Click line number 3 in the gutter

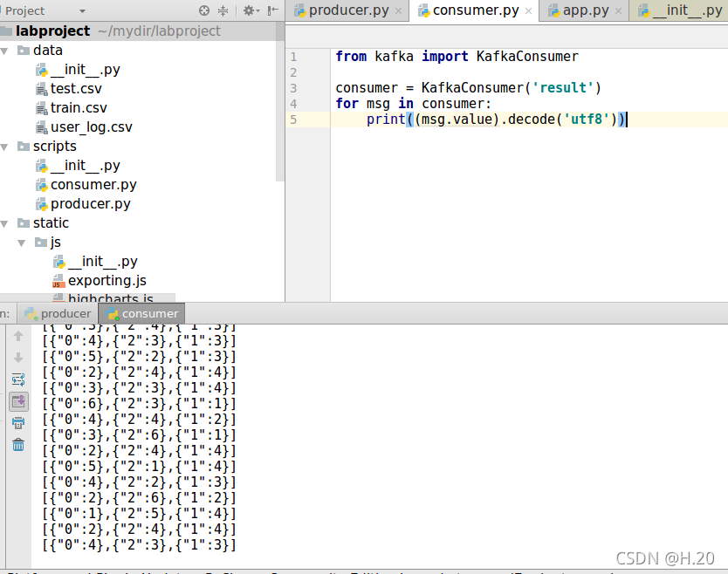(293, 88)
